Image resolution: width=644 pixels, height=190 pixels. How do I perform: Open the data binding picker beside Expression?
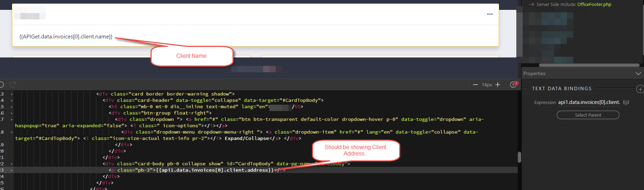click(x=626, y=103)
